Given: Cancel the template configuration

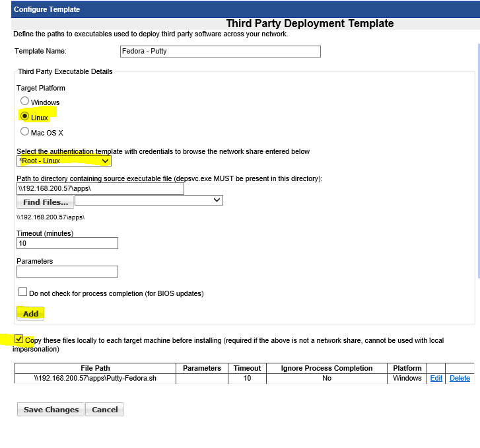Looking at the screenshot, I should click(105, 410).
